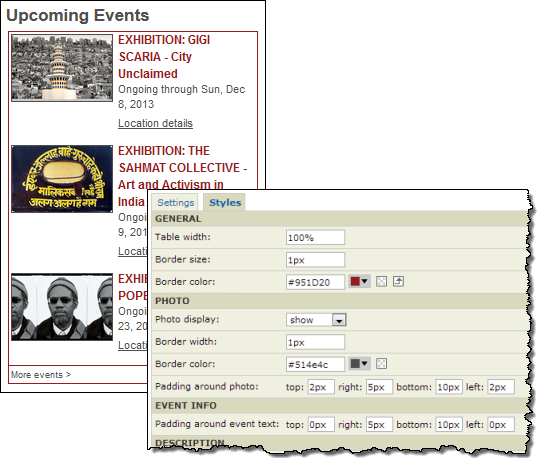Screen dimensions: 537x458
Task: Click the More events link
Action: pos(41,375)
